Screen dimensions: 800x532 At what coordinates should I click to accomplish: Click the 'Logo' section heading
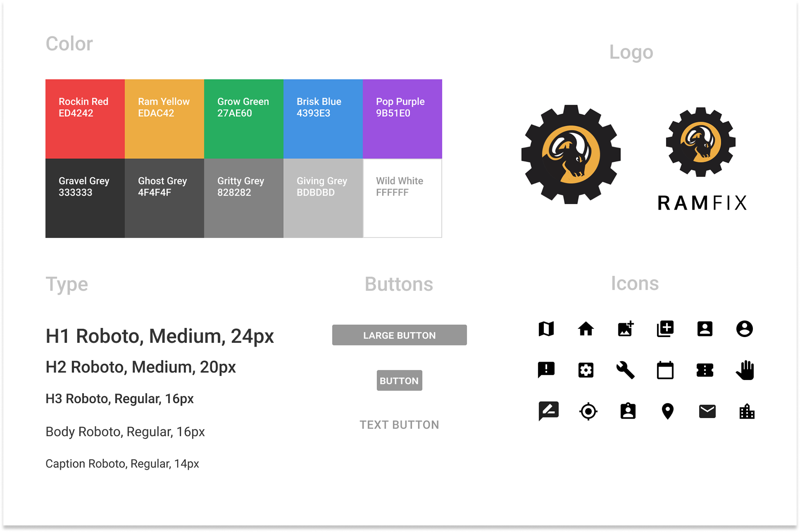pos(631,53)
